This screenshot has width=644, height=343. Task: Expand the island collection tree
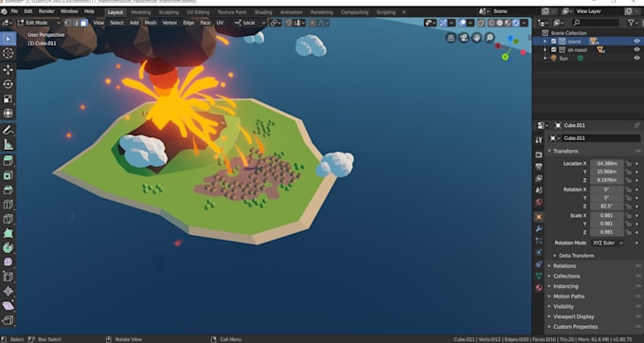545,41
